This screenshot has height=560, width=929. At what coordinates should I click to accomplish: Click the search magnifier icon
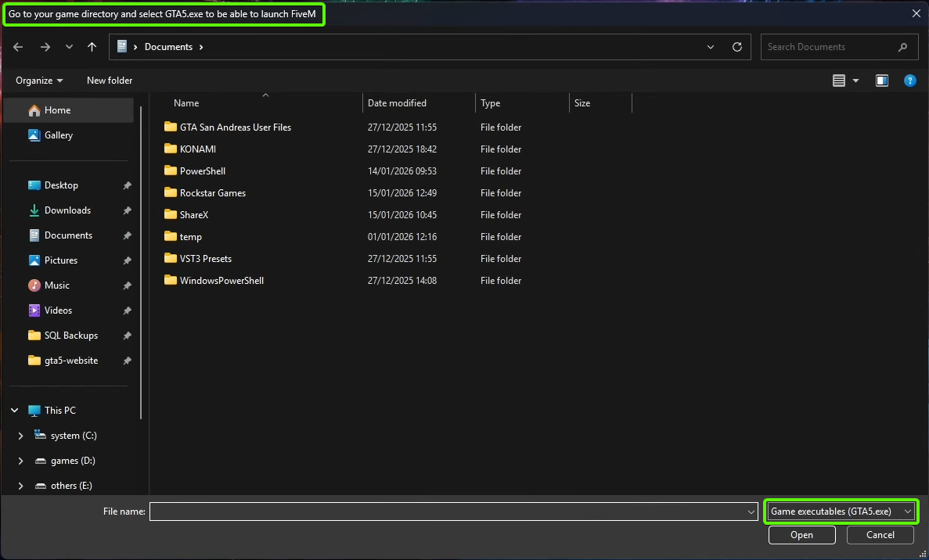tap(902, 47)
